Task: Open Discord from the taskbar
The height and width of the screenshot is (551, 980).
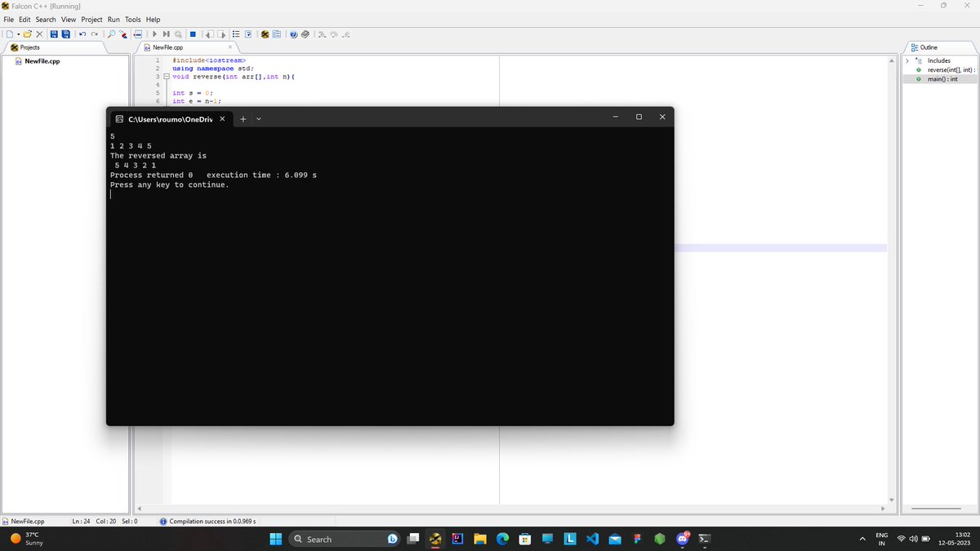Action: [682, 539]
